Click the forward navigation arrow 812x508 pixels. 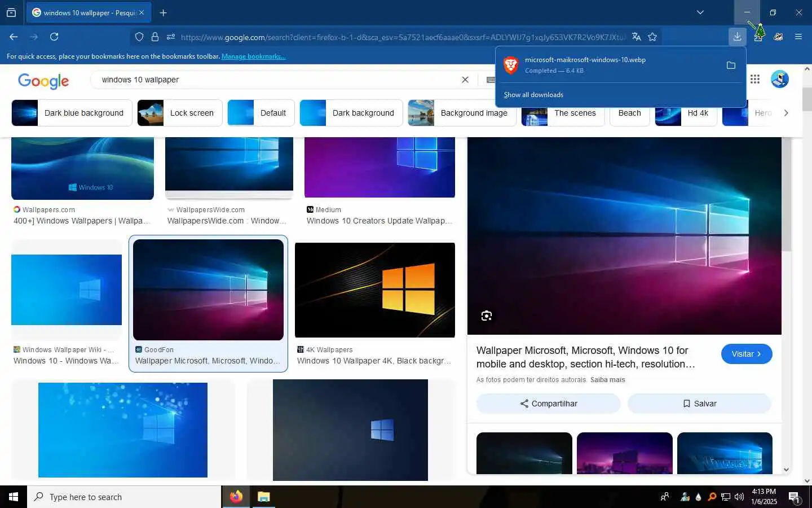point(34,37)
